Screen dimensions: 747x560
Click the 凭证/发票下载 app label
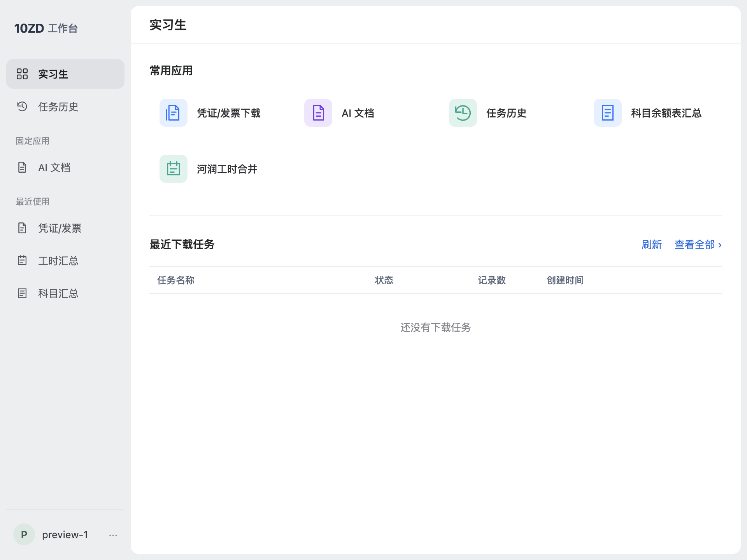point(229,113)
